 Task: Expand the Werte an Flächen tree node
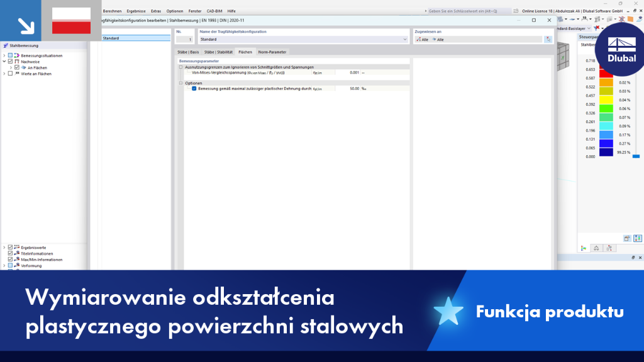coord(4,74)
